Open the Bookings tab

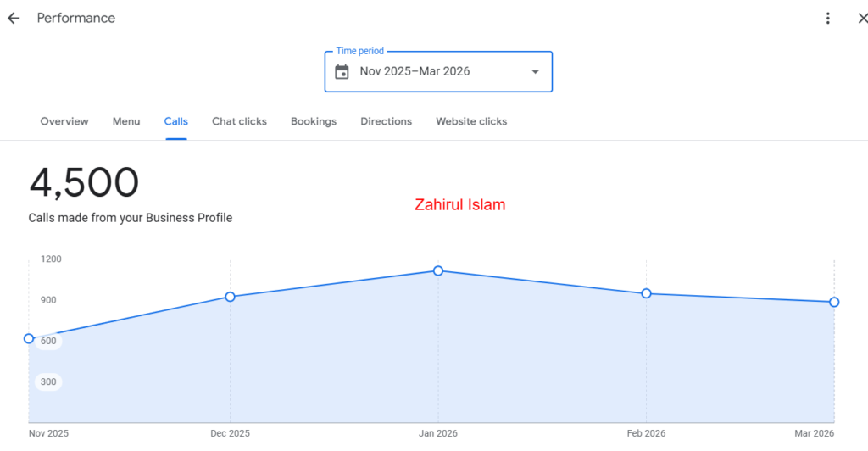coord(314,121)
